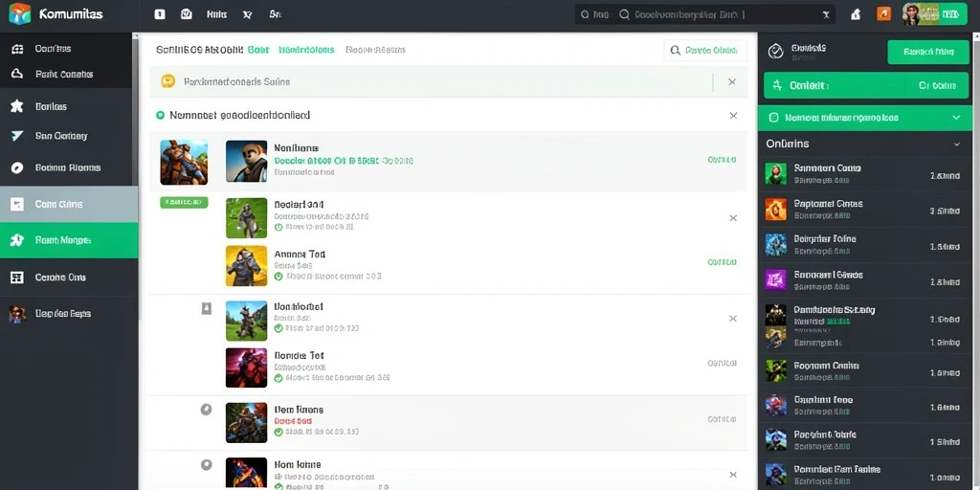
Task: Click the Komumitas cube logo
Action: (19, 13)
